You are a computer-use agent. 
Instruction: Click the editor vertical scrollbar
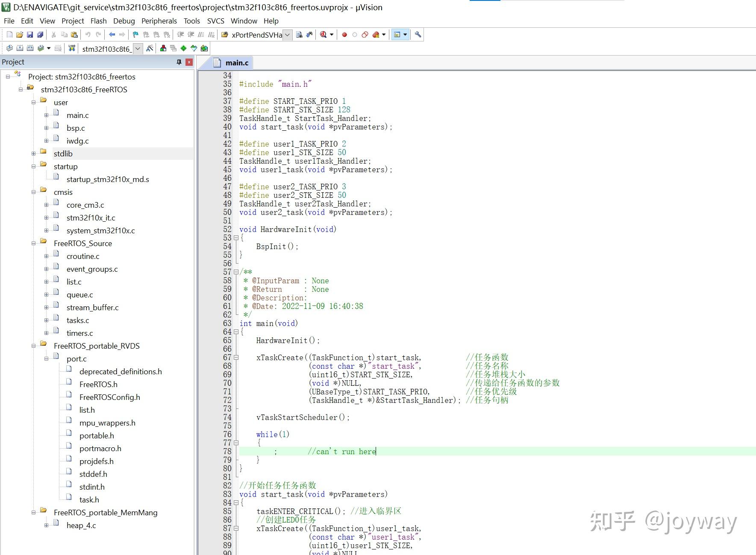(x=753, y=256)
